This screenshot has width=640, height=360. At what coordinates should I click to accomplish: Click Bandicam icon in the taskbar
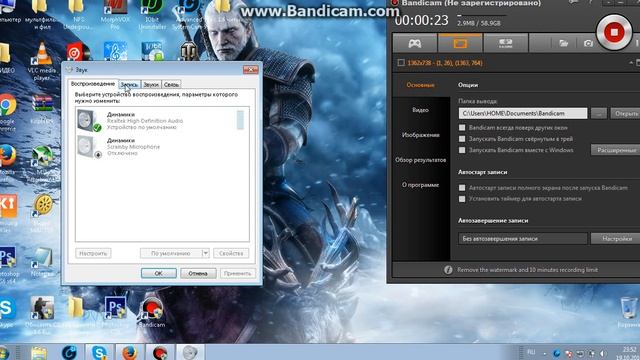pyautogui.click(x=160, y=352)
